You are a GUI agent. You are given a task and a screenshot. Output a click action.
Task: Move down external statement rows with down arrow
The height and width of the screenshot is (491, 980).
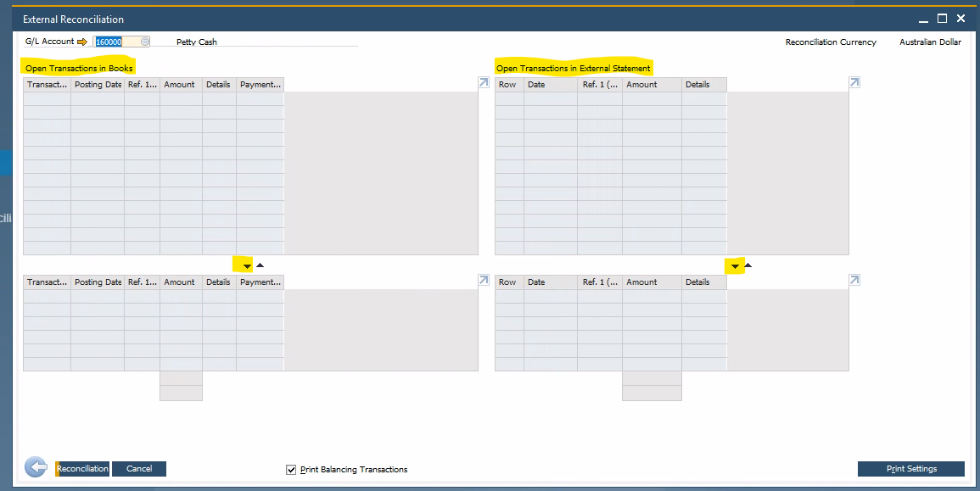click(735, 266)
